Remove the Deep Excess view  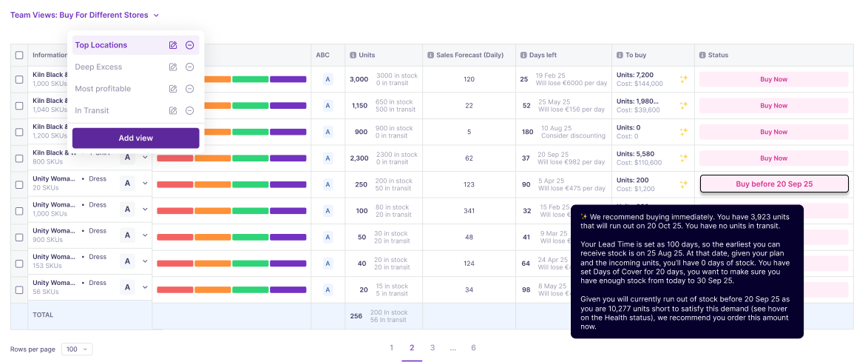point(189,67)
